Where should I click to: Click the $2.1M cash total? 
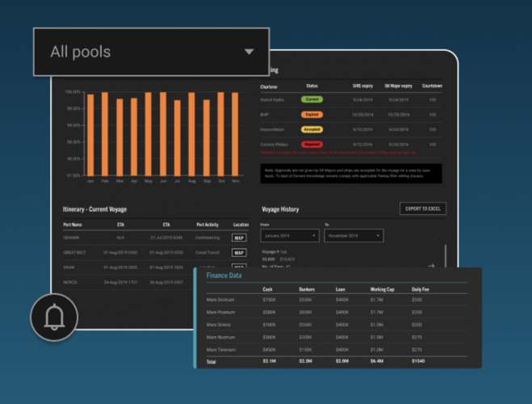269,361
